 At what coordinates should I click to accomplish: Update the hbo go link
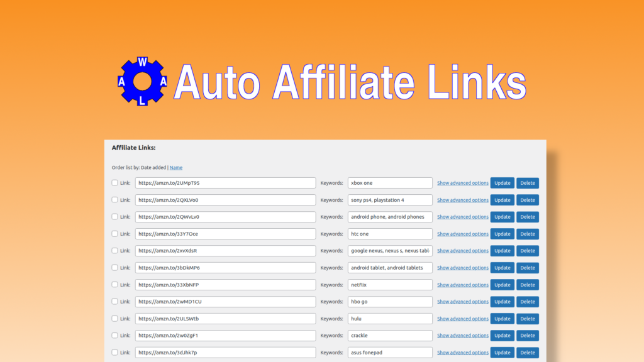click(502, 301)
